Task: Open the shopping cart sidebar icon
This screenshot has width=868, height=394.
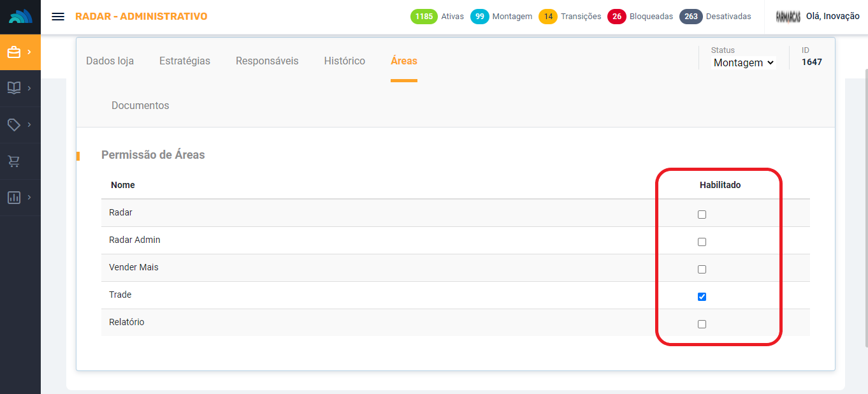Action: coord(14,161)
